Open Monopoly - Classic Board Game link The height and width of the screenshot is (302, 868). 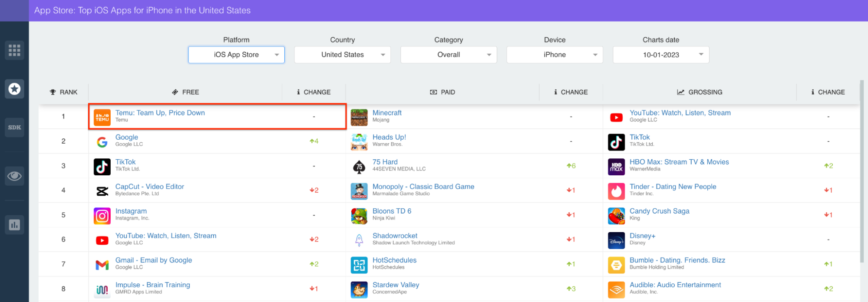click(423, 187)
